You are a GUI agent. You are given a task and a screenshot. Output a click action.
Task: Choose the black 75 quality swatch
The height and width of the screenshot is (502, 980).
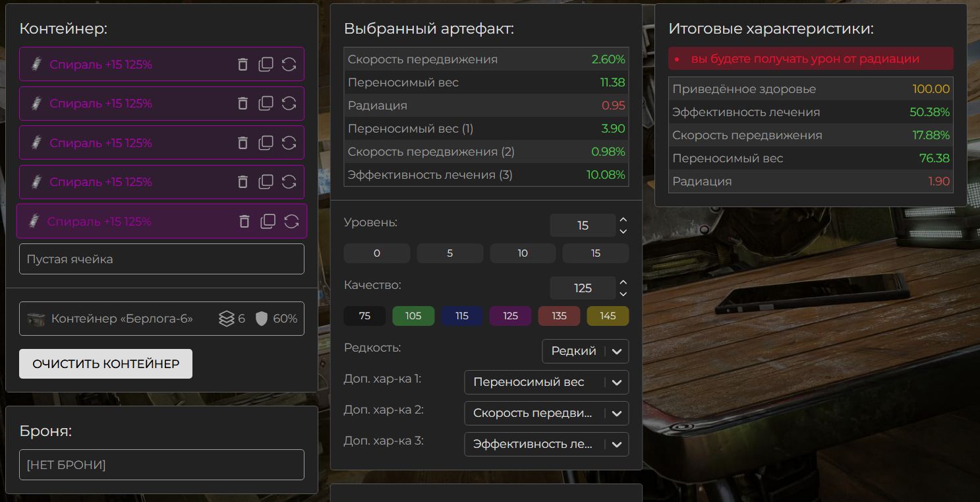365,316
